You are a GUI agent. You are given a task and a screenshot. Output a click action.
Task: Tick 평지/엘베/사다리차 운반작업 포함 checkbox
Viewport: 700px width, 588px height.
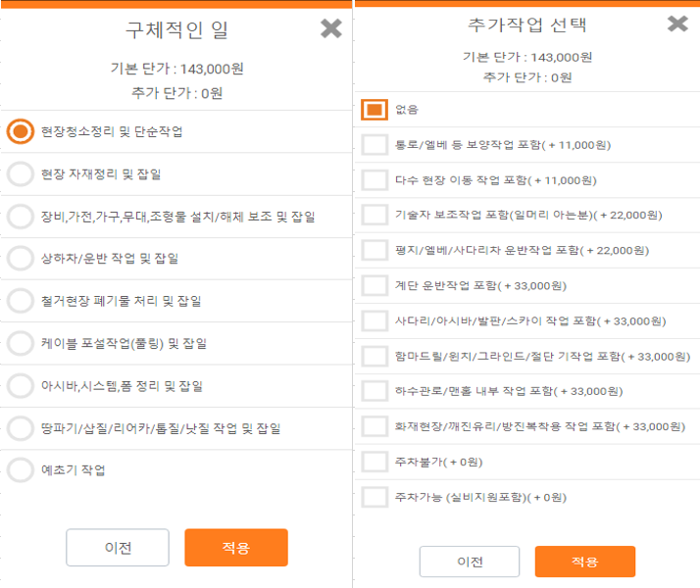click(x=375, y=250)
